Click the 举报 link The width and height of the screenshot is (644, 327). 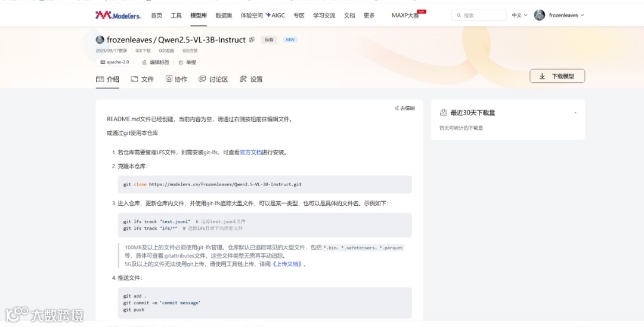click(187, 63)
